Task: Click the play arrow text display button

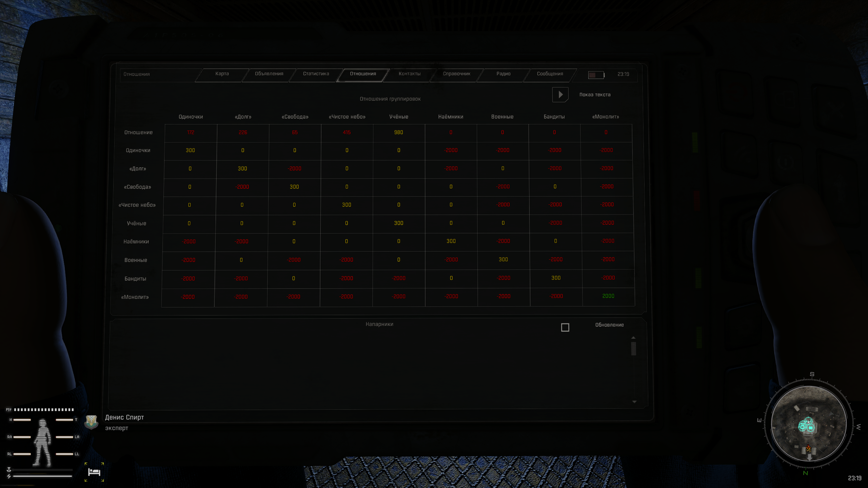Action: tap(560, 95)
